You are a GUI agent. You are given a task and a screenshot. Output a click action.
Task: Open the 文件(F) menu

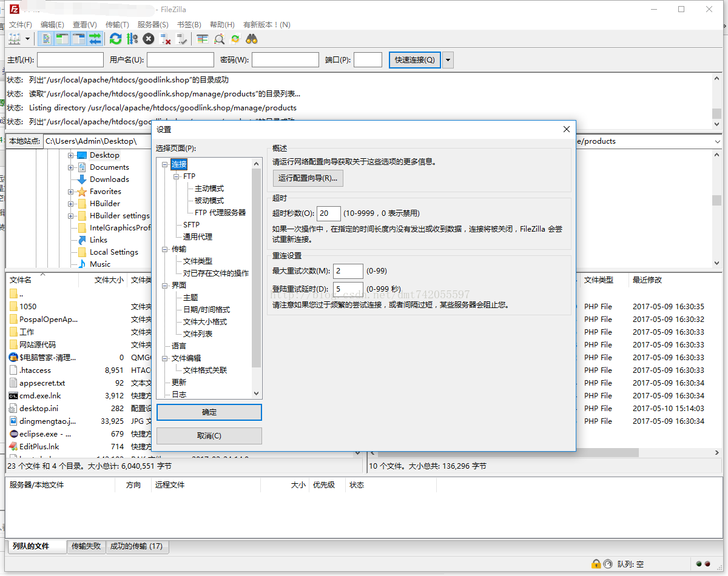[21, 25]
